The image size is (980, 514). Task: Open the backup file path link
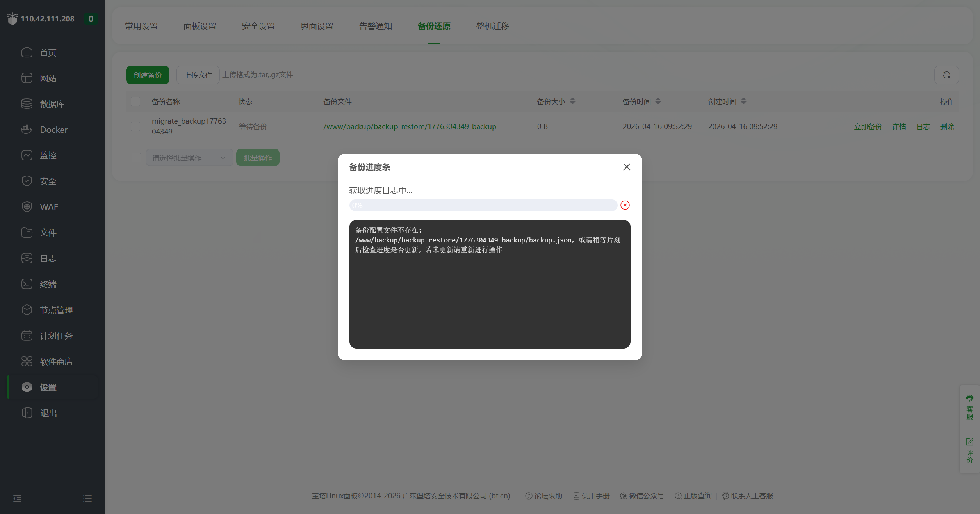(410, 126)
